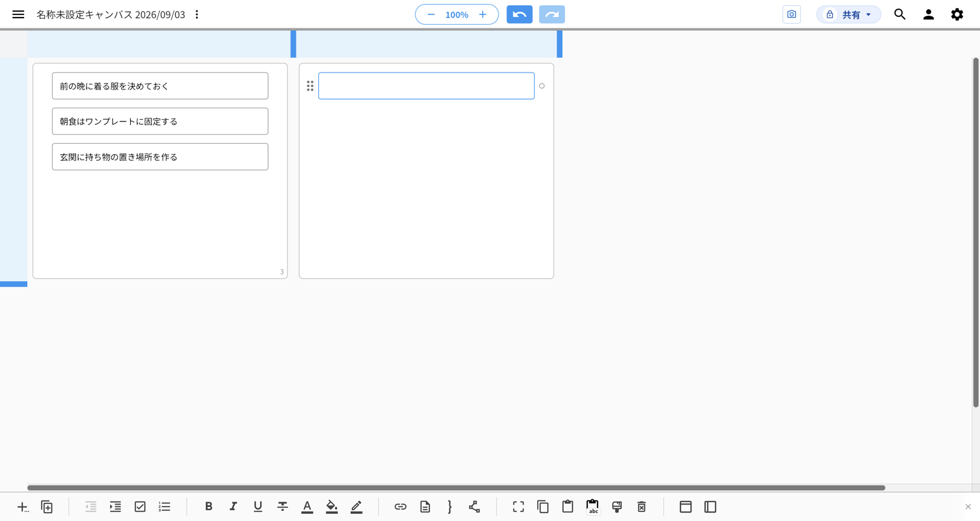Open the note document icon
The height and width of the screenshot is (521, 980).
point(425,507)
